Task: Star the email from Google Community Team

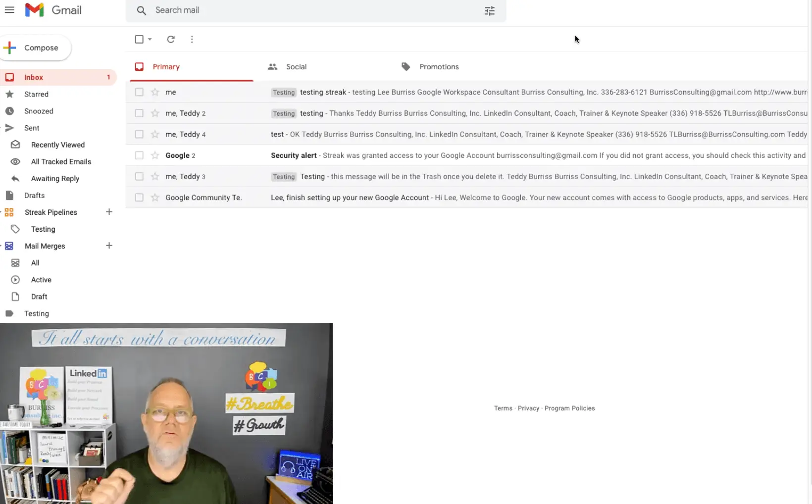Action: (154, 197)
